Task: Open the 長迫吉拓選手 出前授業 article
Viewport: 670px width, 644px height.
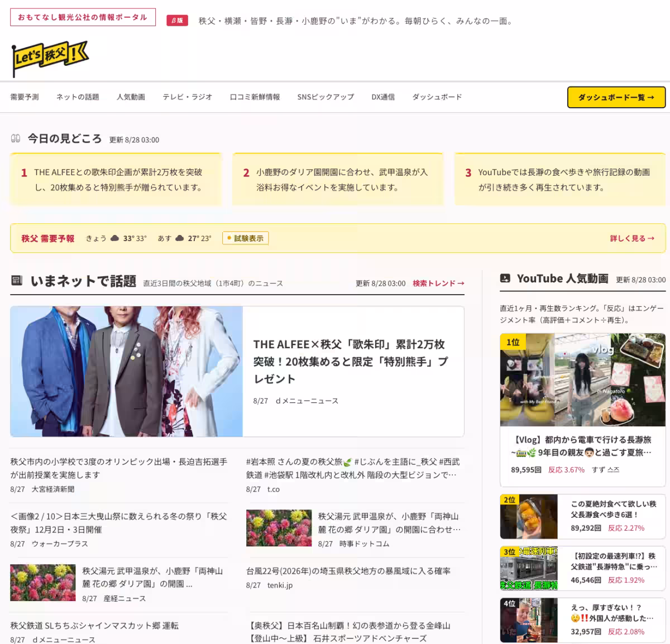Action: (x=119, y=468)
